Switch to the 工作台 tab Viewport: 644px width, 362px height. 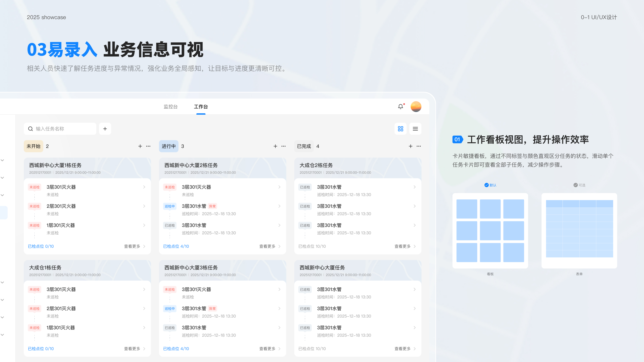[x=201, y=107]
